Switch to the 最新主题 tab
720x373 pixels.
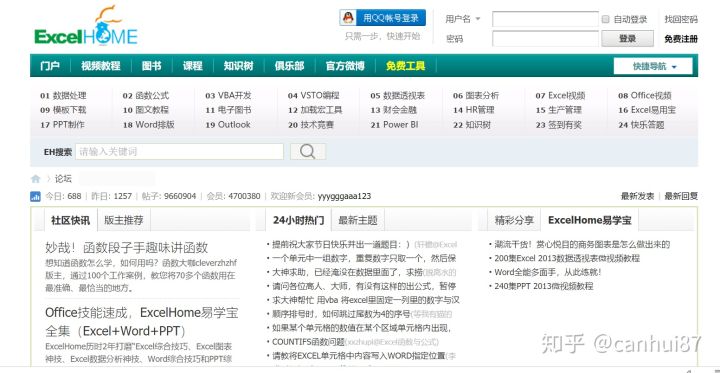[x=358, y=220]
